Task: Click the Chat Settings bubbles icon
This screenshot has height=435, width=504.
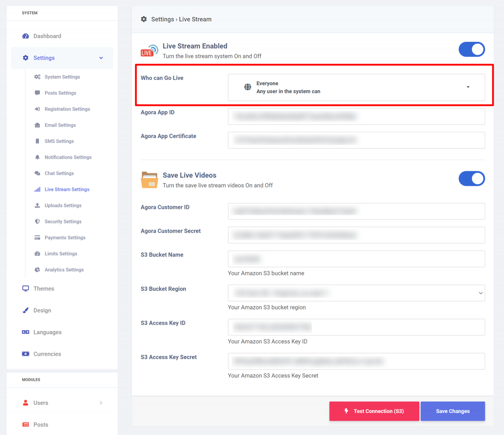Action: (37, 173)
